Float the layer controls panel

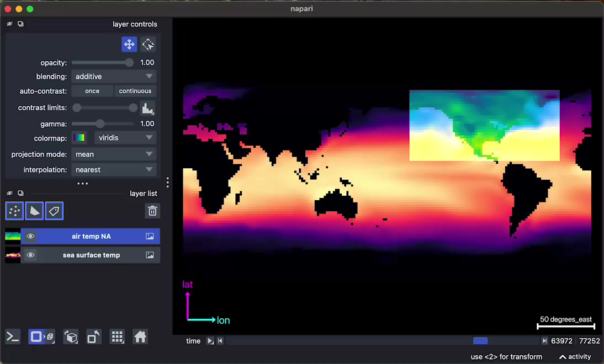click(x=20, y=24)
